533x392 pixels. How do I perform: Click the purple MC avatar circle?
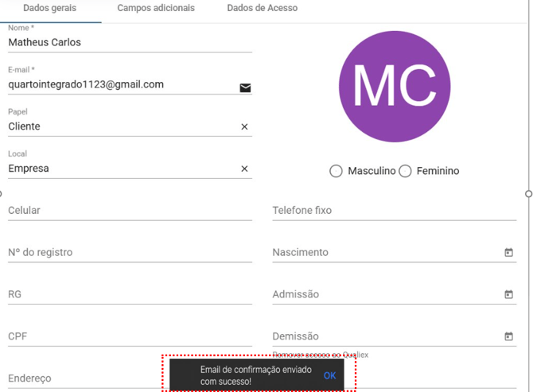[394, 87]
